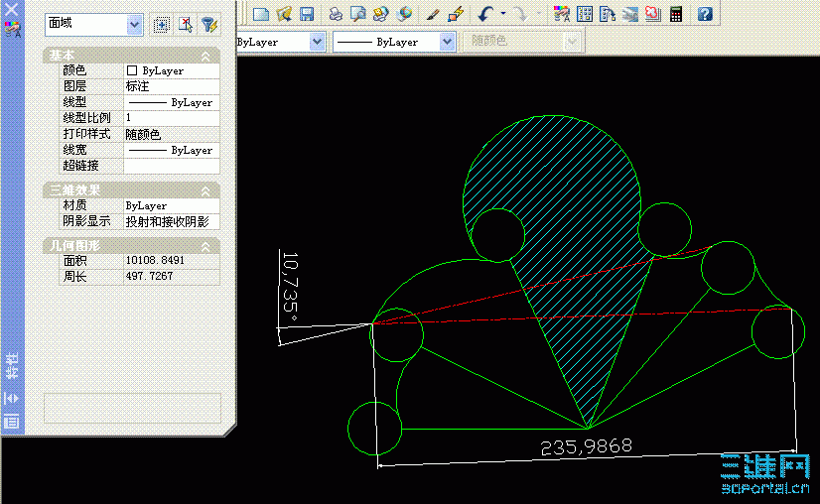
Task: Click the 10,735° angle dimension text
Action: (290, 287)
